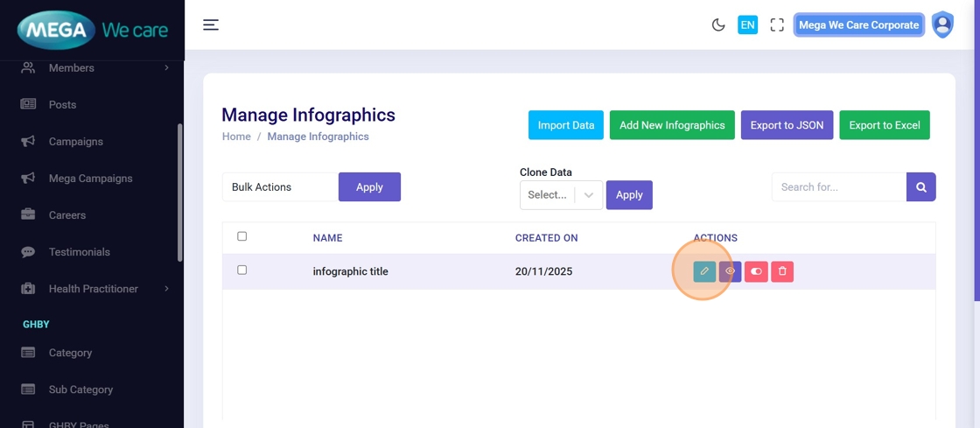This screenshot has height=428, width=980.
Task: Delete infographic title using trash icon
Action: click(782, 271)
